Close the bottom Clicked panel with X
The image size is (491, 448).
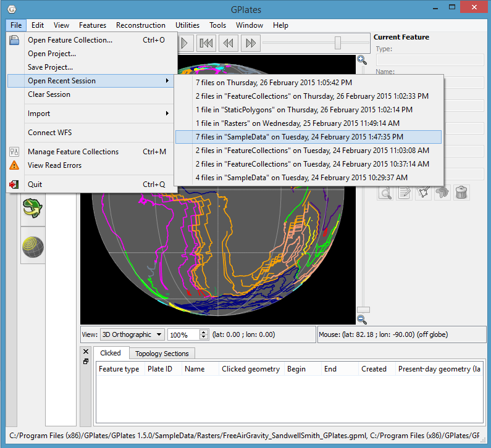point(86,352)
